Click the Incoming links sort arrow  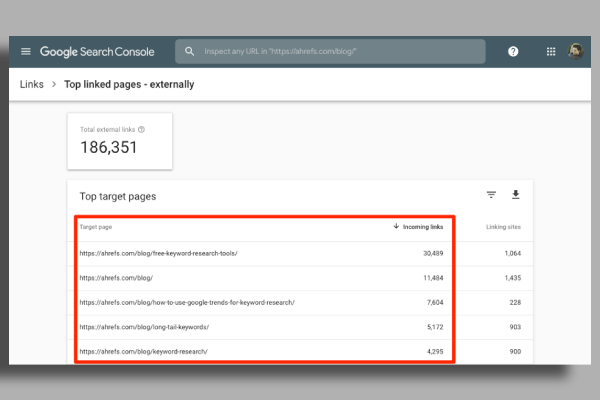[396, 226]
